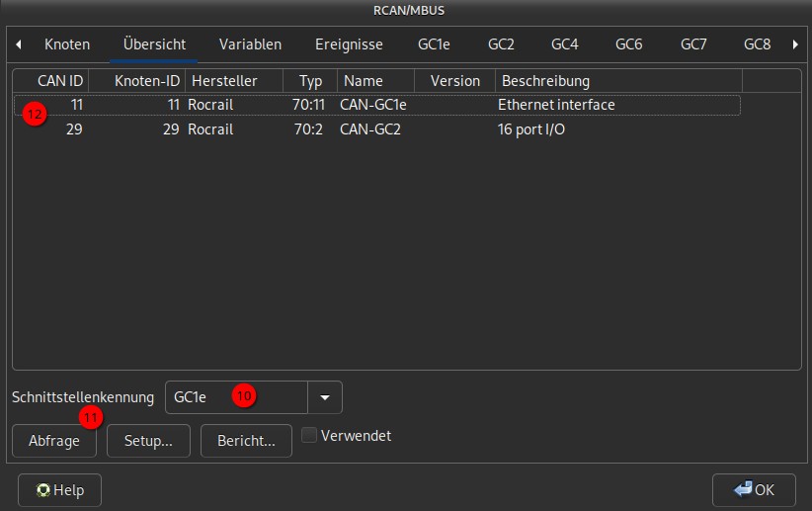Click the Bericht... button
Viewport: 812px width, 511px height.
click(246, 442)
